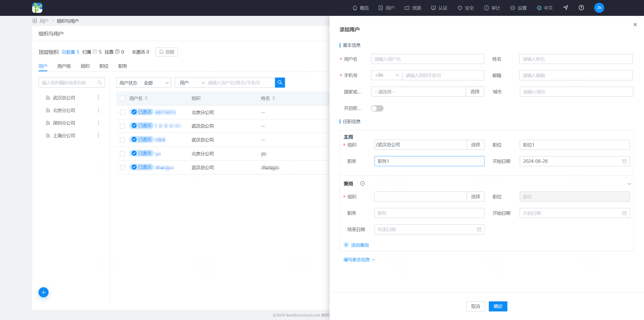Open the +86 country code dropdown
This screenshot has height=320, width=644.
click(x=387, y=75)
